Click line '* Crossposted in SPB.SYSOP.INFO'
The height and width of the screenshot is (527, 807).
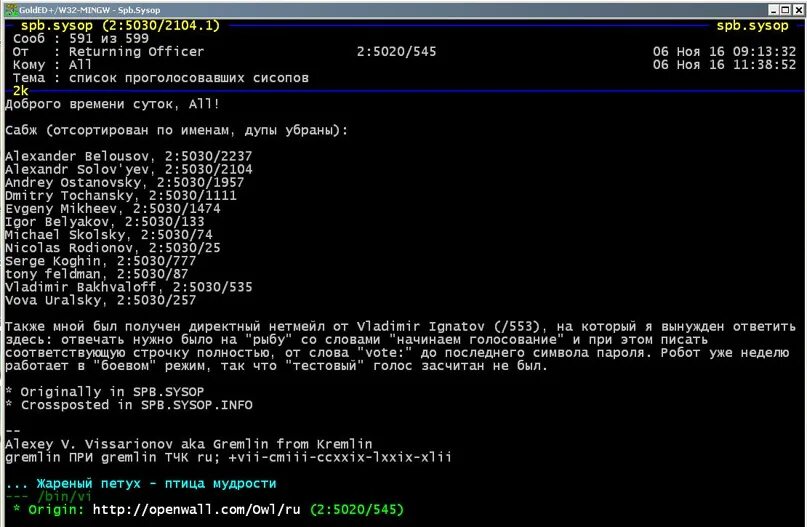click(x=129, y=405)
